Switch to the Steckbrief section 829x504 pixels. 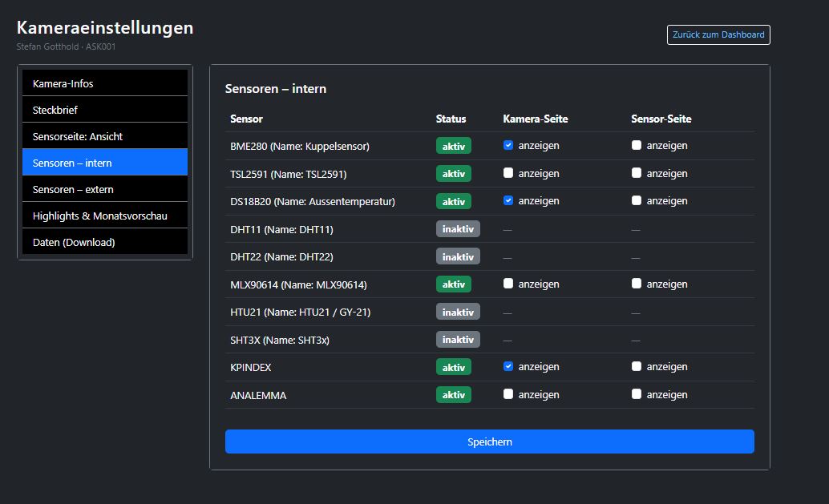(x=104, y=109)
